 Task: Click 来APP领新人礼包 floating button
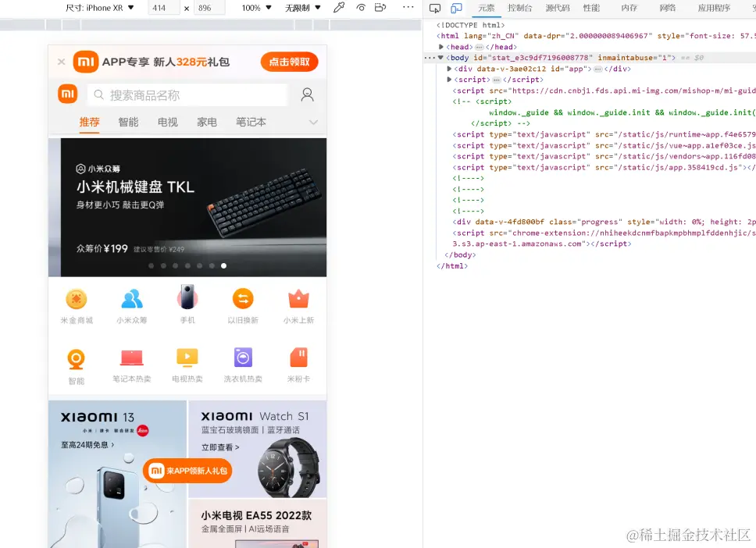[187, 471]
